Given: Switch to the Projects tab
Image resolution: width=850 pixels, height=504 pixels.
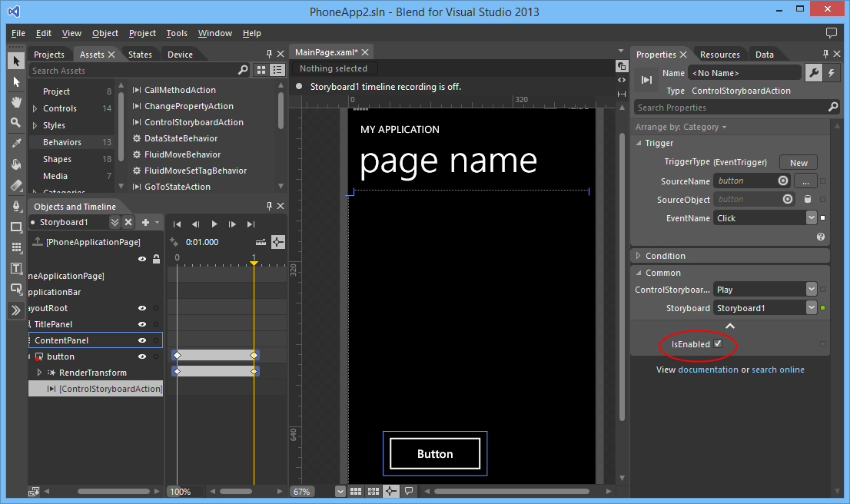Looking at the screenshot, I should tap(48, 55).
